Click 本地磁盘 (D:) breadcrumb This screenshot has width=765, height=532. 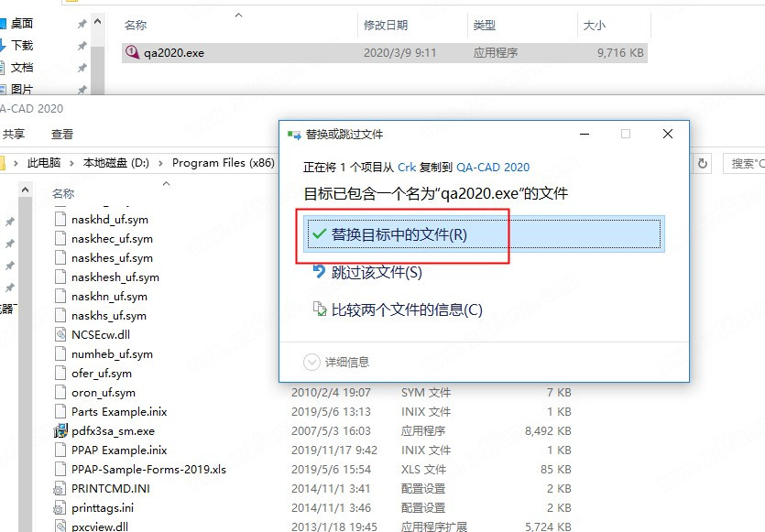coord(116,163)
